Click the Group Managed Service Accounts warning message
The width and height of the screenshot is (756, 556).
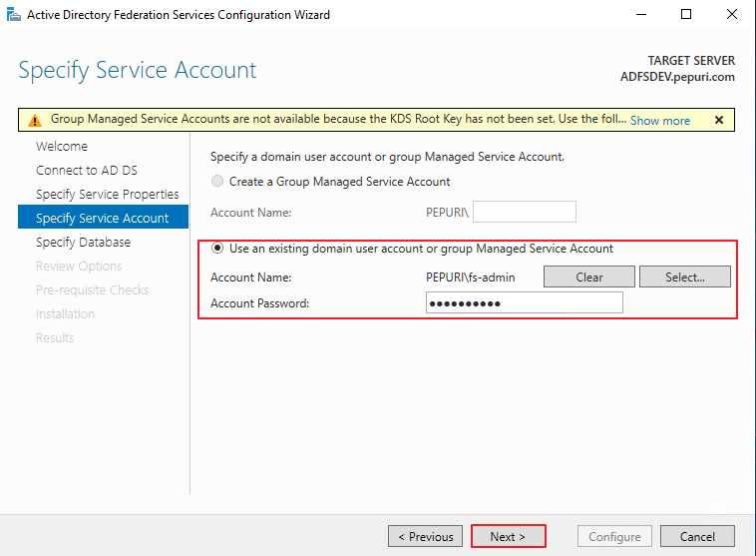tap(338, 119)
